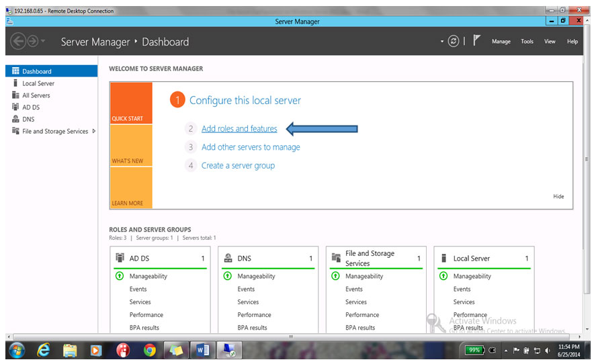
Task: Open the Help menu
Action: [x=572, y=41]
